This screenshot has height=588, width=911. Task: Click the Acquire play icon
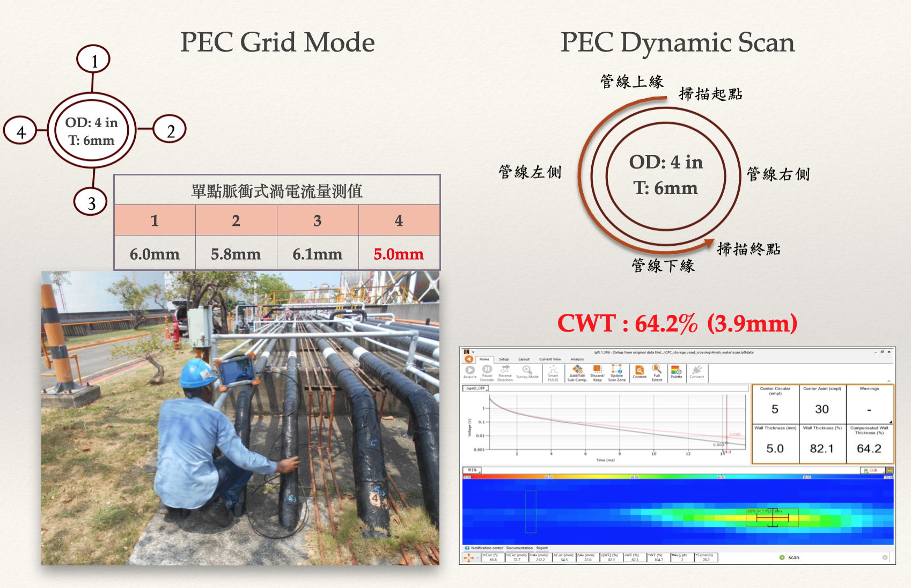click(x=470, y=370)
